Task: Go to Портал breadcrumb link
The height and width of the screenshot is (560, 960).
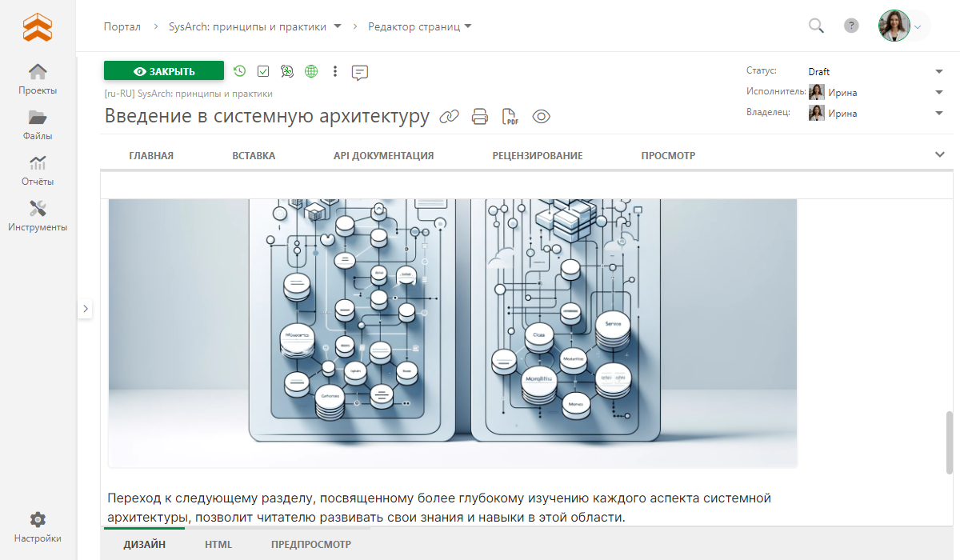Action: pyautogui.click(x=122, y=26)
